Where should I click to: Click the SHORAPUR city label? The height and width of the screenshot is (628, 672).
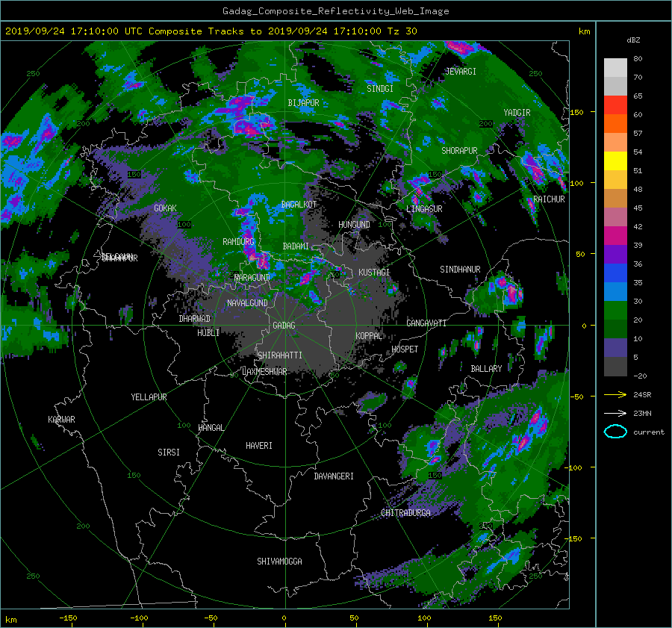[x=459, y=151]
